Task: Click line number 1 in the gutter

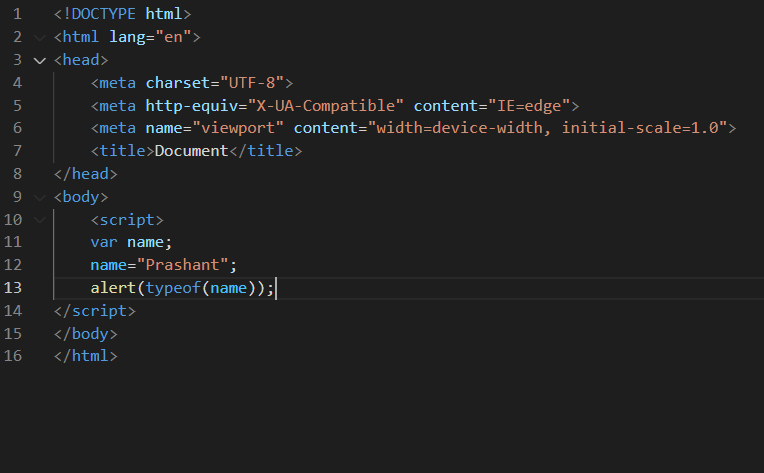Action: click(17, 14)
